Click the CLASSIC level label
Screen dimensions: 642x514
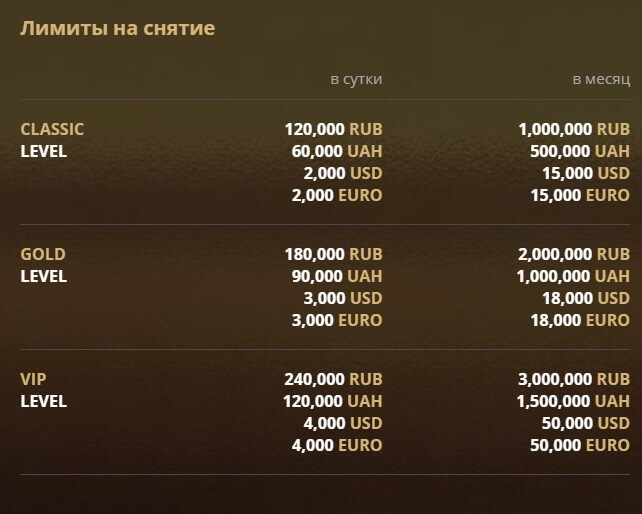tap(52, 129)
